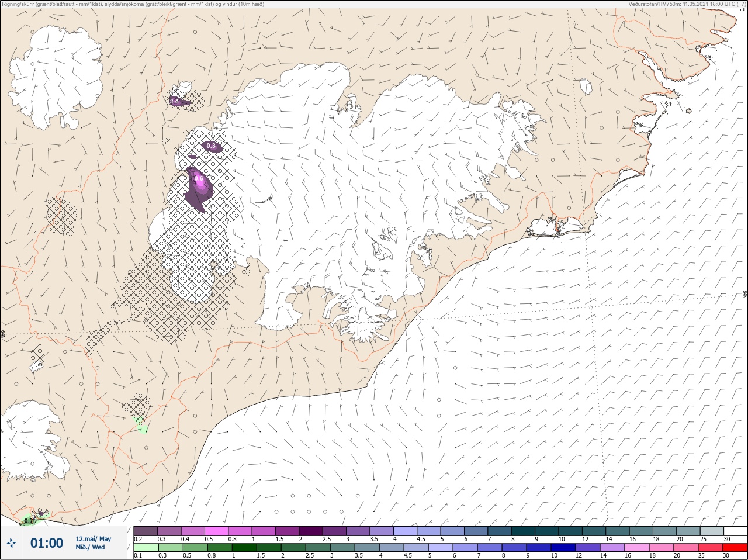Click the 01:00 forecast time display
The image size is (748, 560).
[47, 543]
